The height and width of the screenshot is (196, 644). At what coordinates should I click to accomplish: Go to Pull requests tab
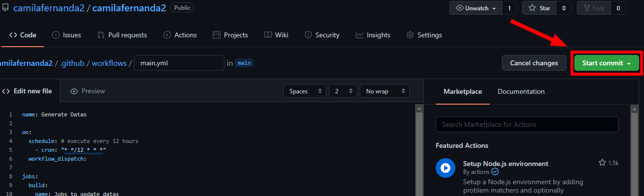point(122,35)
